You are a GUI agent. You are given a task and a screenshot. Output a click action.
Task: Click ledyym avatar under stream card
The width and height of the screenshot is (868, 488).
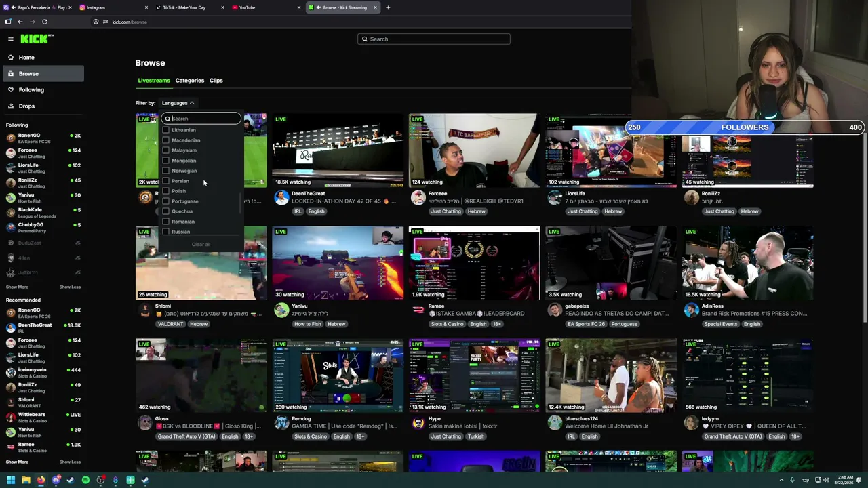(691, 422)
